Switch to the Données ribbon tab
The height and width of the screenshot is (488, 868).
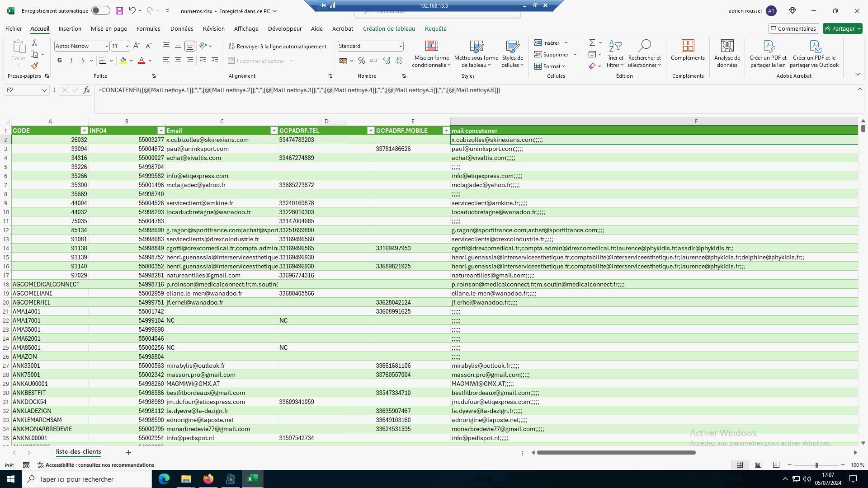point(182,28)
